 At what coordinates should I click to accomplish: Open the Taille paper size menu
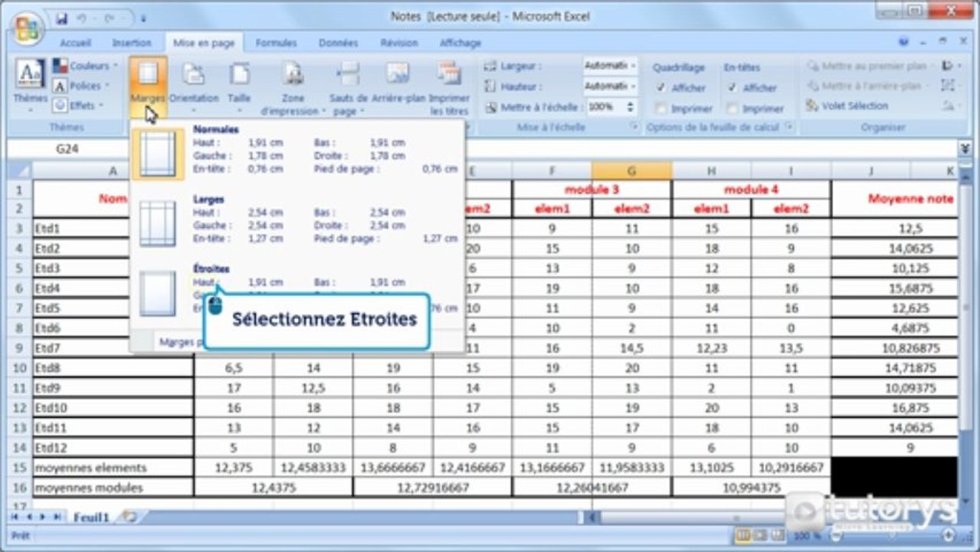[x=239, y=86]
